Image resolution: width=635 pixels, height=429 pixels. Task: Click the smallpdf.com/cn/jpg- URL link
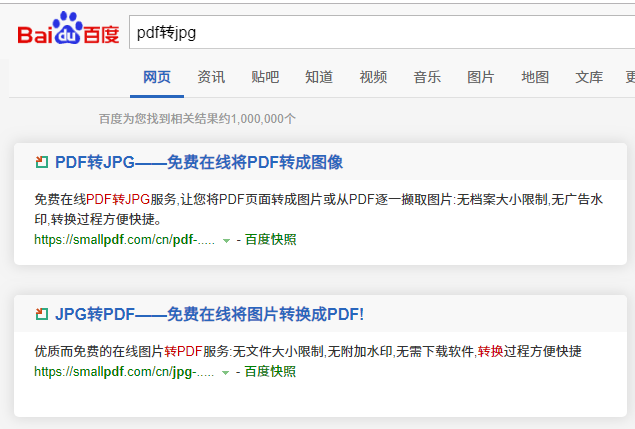(124, 371)
